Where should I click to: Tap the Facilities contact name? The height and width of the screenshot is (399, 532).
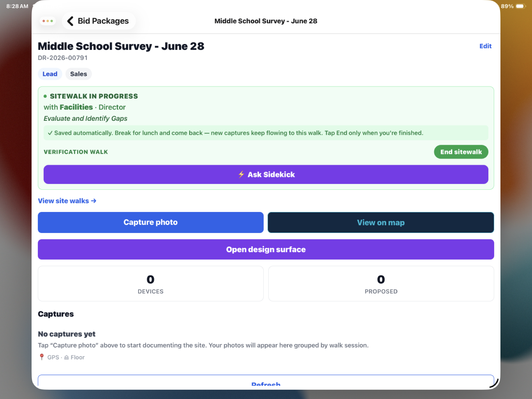[x=76, y=107]
